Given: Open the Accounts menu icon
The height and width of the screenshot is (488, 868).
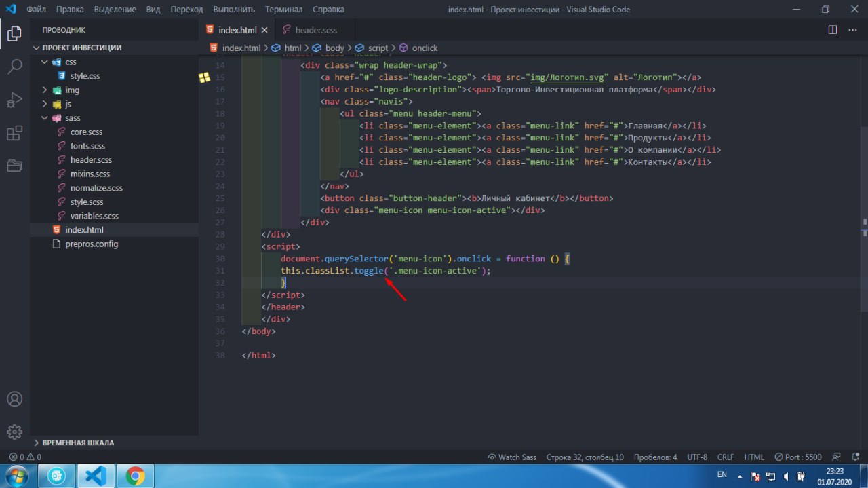Looking at the screenshot, I should (14, 399).
